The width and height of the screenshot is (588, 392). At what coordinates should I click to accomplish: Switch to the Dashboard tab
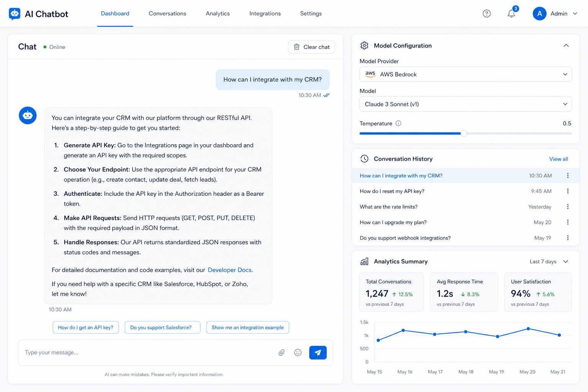pos(115,14)
